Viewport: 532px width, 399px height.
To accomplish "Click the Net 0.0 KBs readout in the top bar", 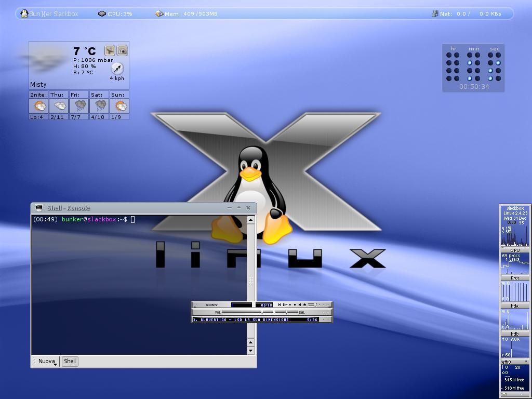I will (x=470, y=14).
